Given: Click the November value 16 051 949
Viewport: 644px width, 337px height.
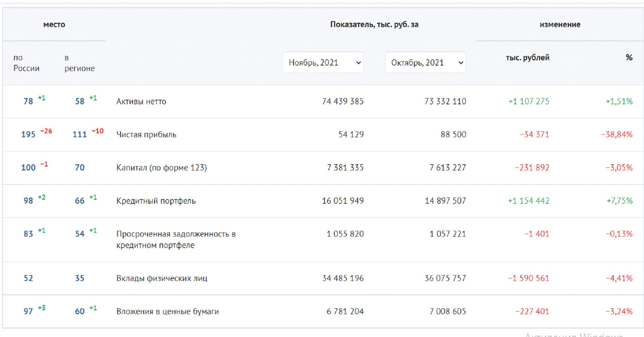Looking at the screenshot, I should coord(343,201).
